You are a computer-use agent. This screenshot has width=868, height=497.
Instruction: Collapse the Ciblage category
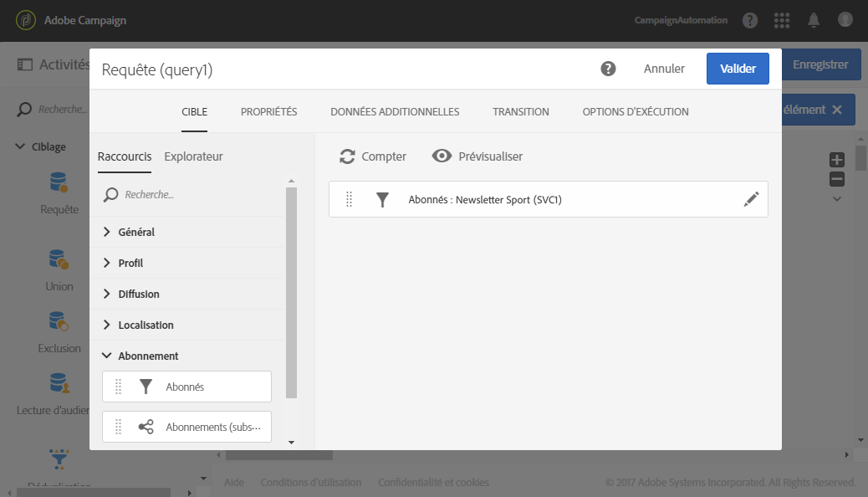pos(20,146)
